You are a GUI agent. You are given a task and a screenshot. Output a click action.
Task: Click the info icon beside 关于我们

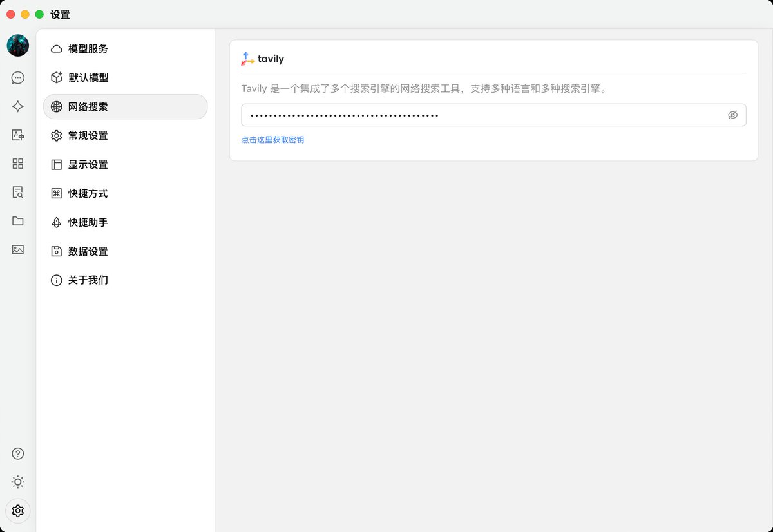57,281
